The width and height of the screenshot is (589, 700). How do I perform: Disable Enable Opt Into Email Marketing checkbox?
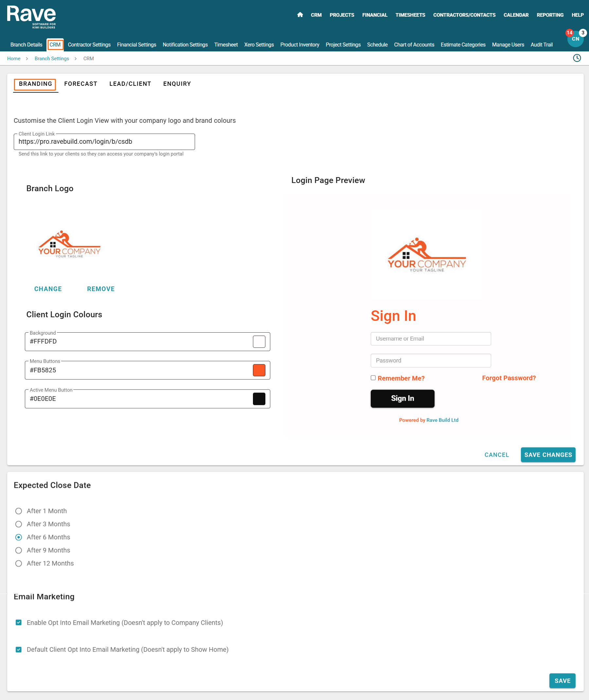pos(19,622)
